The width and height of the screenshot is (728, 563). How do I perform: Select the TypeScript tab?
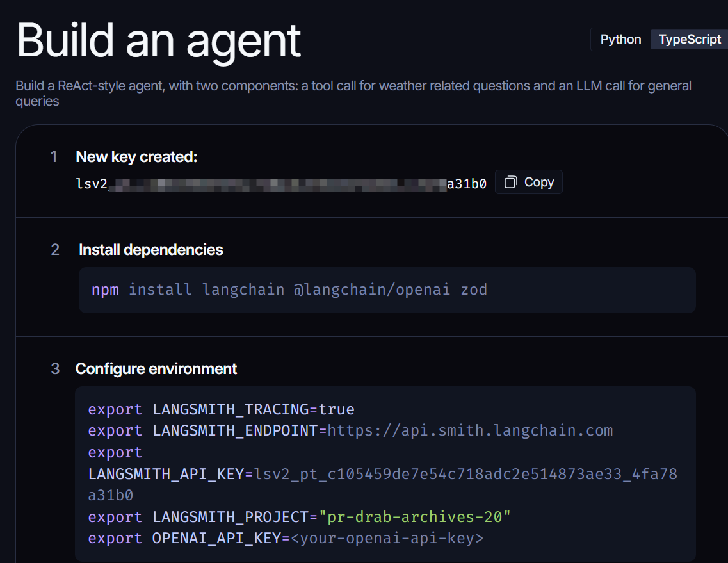[x=690, y=39]
